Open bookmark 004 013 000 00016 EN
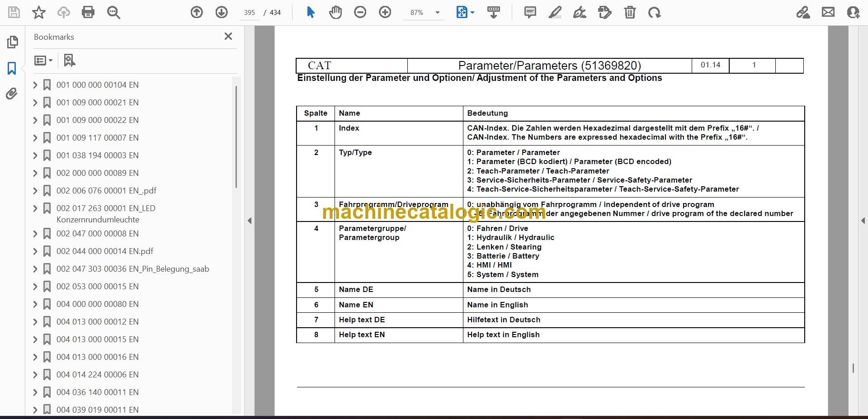The width and height of the screenshot is (868, 419). pos(97,357)
